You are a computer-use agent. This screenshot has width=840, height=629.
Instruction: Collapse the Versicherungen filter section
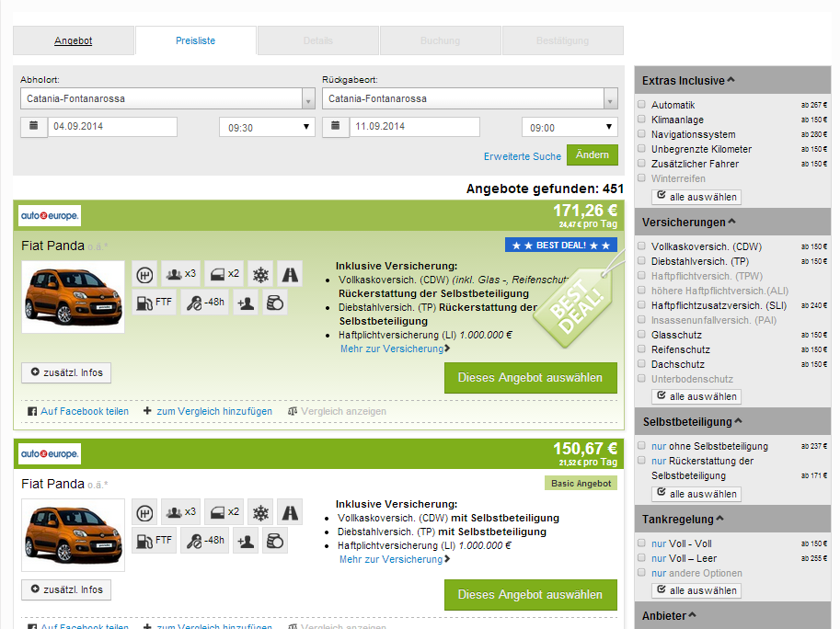[689, 223]
